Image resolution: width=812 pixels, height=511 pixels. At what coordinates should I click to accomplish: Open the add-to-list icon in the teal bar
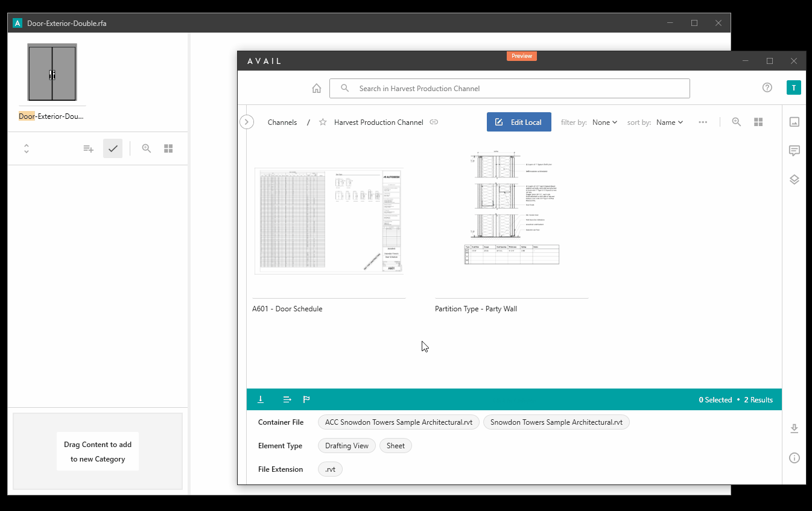pos(287,399)
